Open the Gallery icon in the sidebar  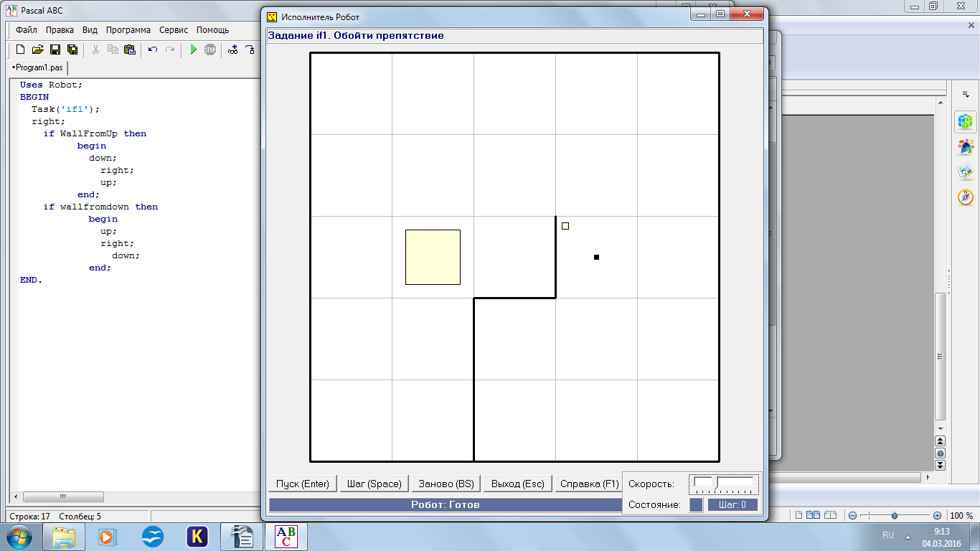pyautogui.click(x=965, y=171)
